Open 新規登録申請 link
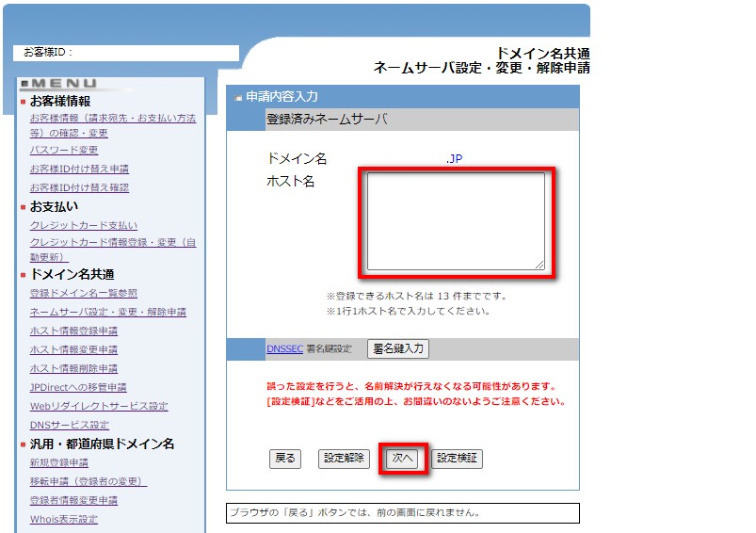Image resolution: width=756 pixels, height=533 pixels. click(x=58, y=462)
